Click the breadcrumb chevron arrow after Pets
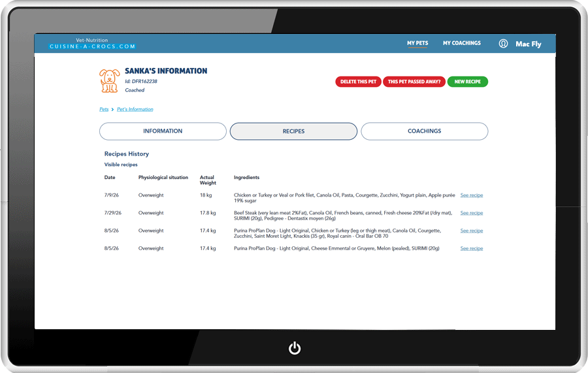The height and width of the screenshot is (373, 588). [x=112, y=110]
